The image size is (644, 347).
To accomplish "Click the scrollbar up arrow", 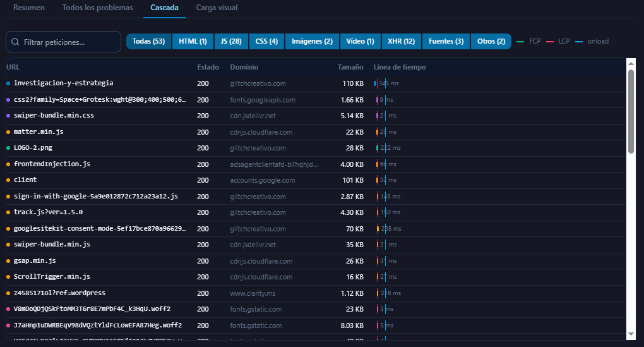I will click(631, 64).
